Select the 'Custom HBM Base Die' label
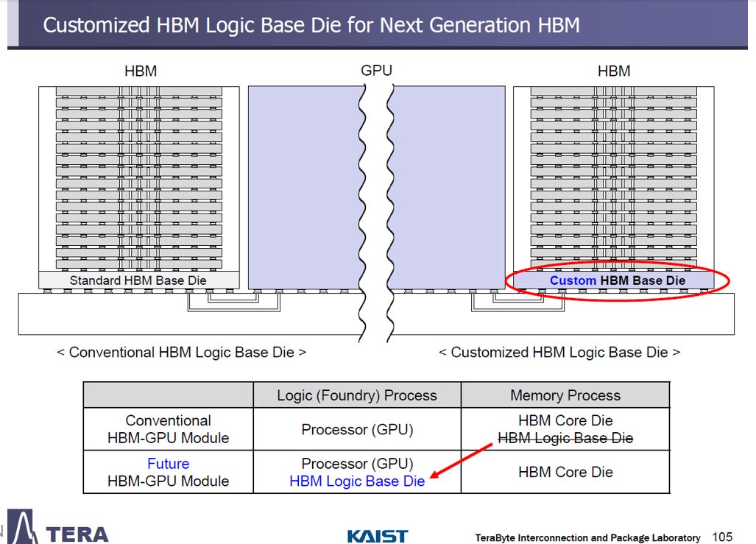This screenshot has width=756, height=544. (618, 280)
